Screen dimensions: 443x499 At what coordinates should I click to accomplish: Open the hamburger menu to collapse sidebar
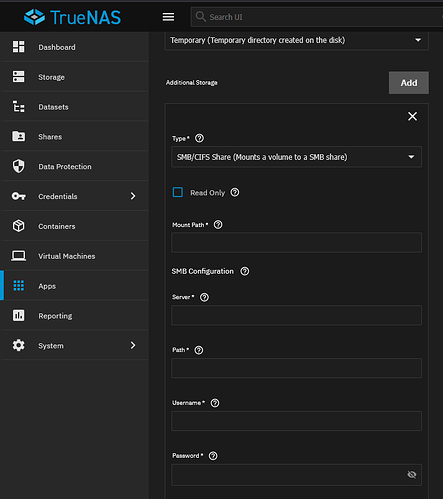point(168,17)
